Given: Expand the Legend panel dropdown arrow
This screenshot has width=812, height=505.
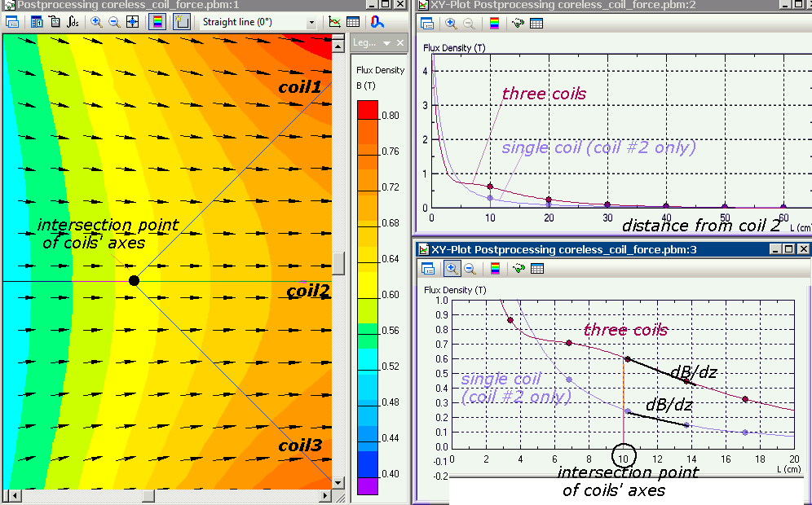Looking at the screenshot, I should click(x=386, y=43).
